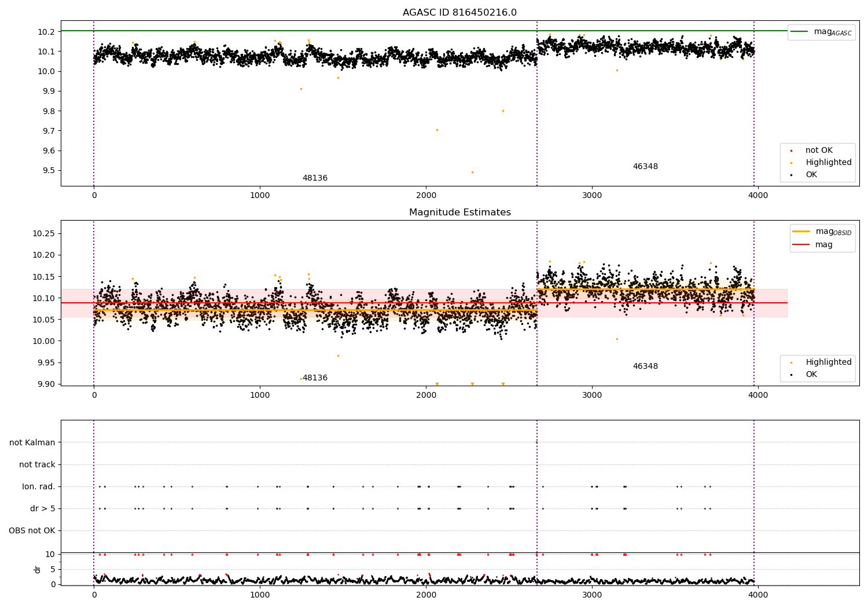Click the '46348' annotation in the top panel
868x608 pixels.
pyautogui.click(x=645, y=166)
